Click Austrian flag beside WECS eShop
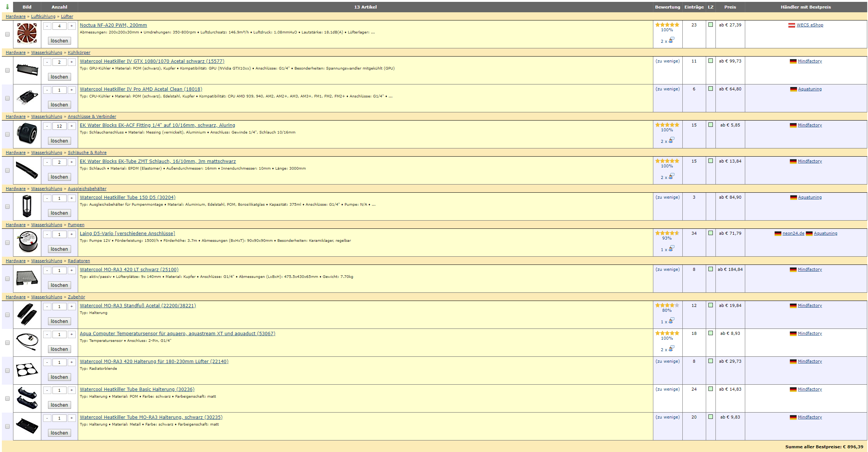The width and height of the screenshot is (868, 452). click(791, 25)
